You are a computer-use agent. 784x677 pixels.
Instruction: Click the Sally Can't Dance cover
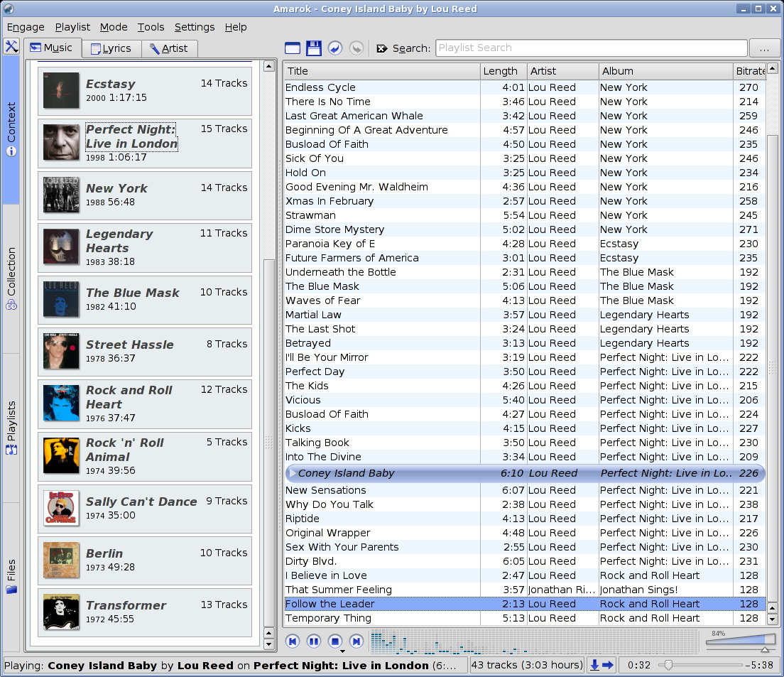click(61, 507)
